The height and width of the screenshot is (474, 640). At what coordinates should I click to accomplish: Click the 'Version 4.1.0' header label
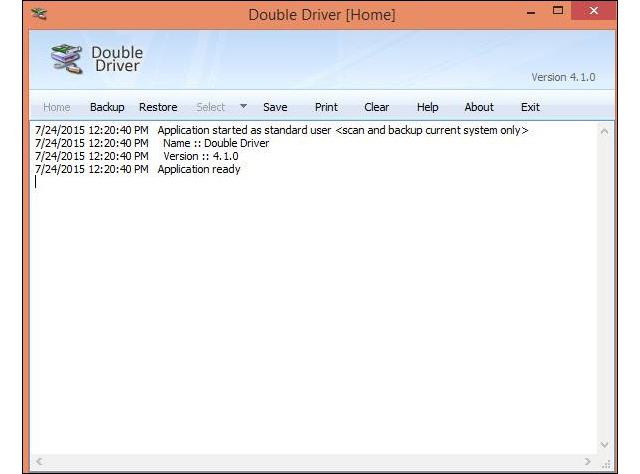coord(563,77)
